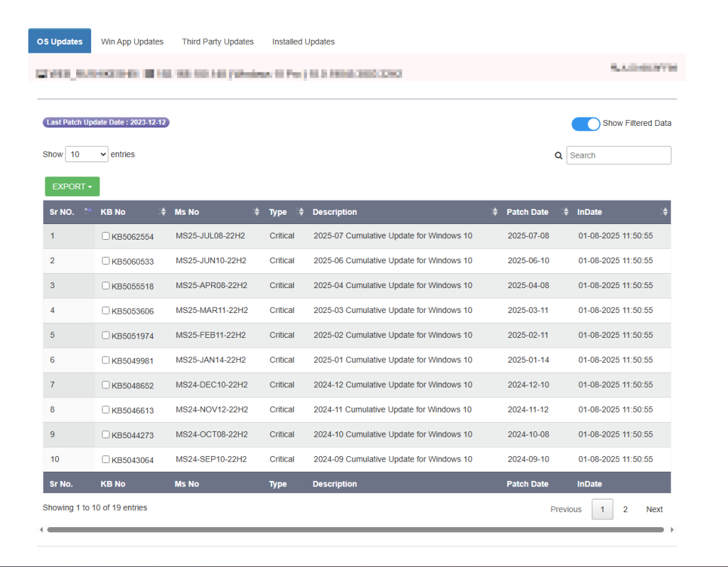728x567 pixels.
Task: Sort table by Type column arrows
Action: point(301,212)
